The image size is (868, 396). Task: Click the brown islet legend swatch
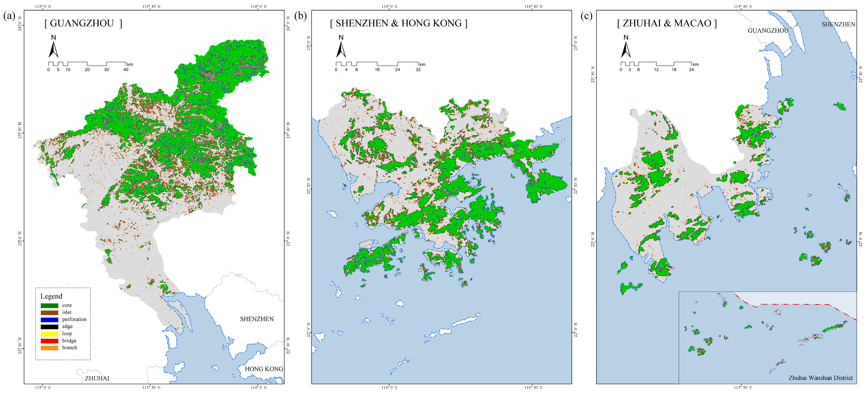click(x=49, y=313)
